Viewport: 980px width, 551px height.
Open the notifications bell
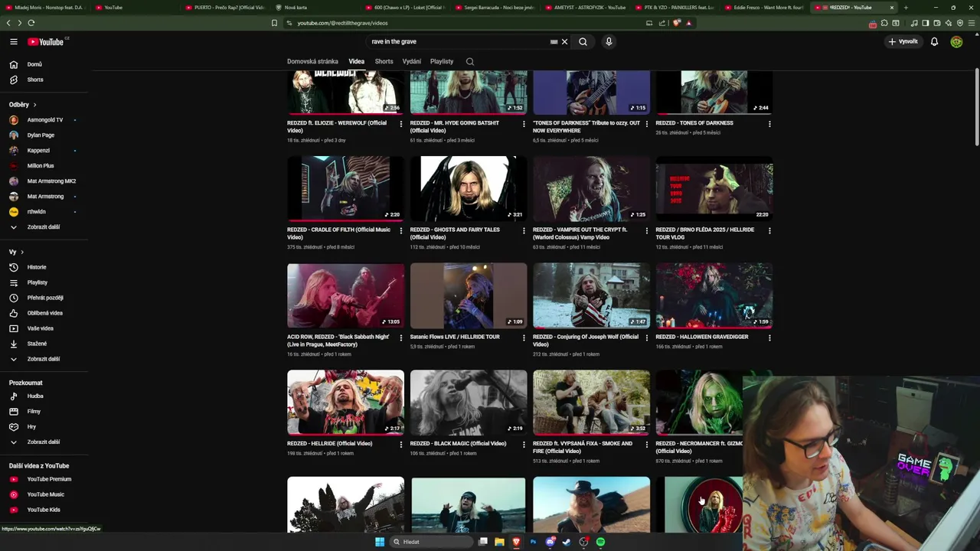(934, 42)
